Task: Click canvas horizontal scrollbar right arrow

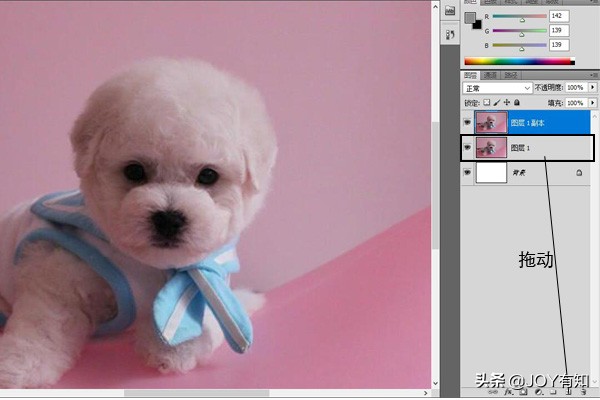Action: (426, 393)
